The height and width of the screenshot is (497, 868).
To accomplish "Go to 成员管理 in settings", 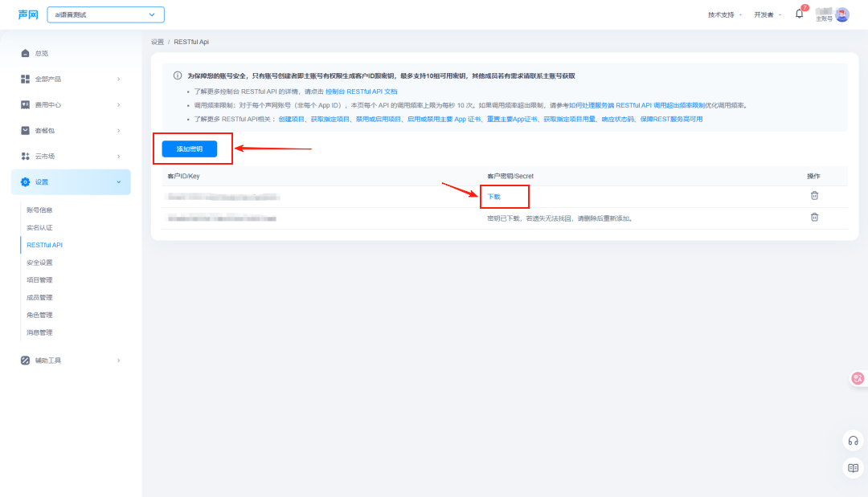I will coord(39,297).
